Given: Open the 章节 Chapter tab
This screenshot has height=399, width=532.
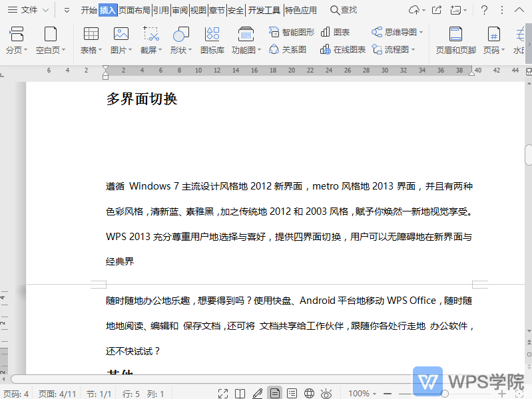Looking at the screenshot, I should pyautogui.click(x=217, y=11).
